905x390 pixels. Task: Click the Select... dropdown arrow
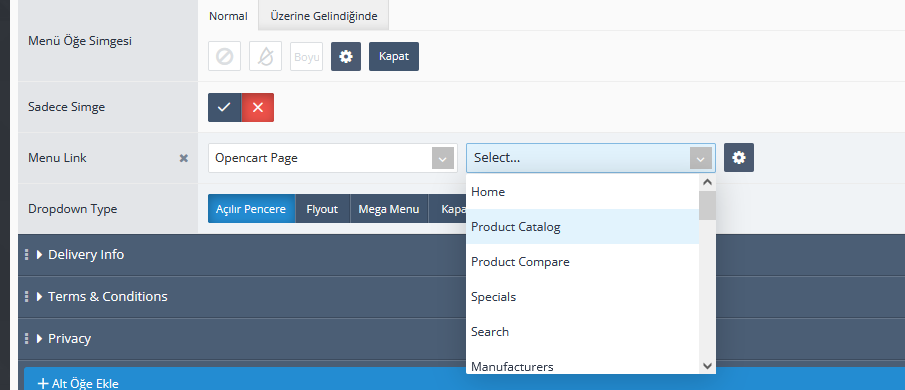[x=701, y=158]
